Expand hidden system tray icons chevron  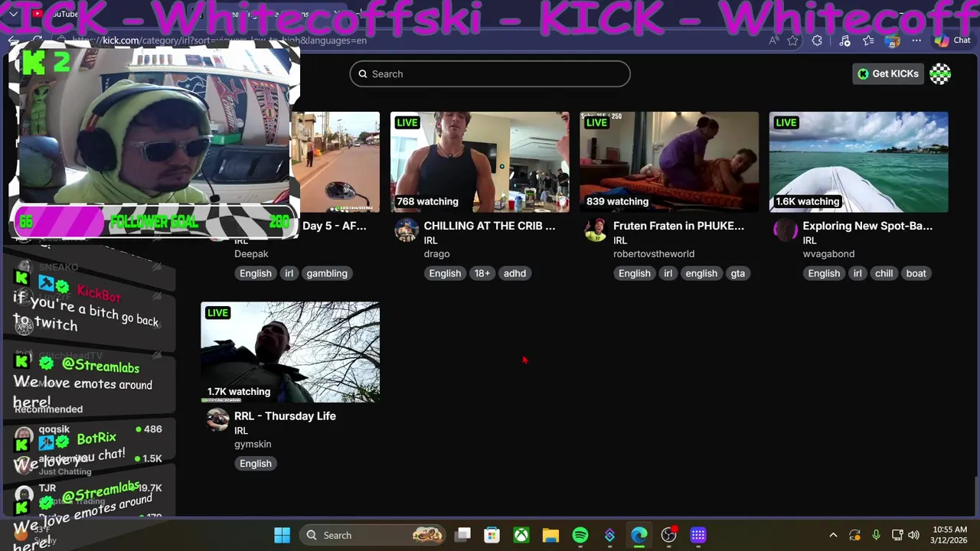point(834,535)
